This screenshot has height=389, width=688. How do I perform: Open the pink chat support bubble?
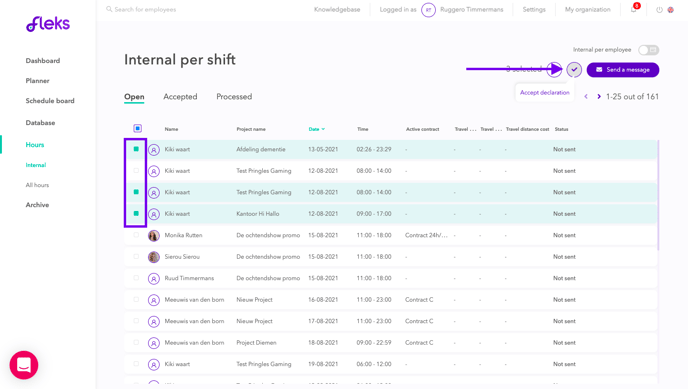point(24,365)
